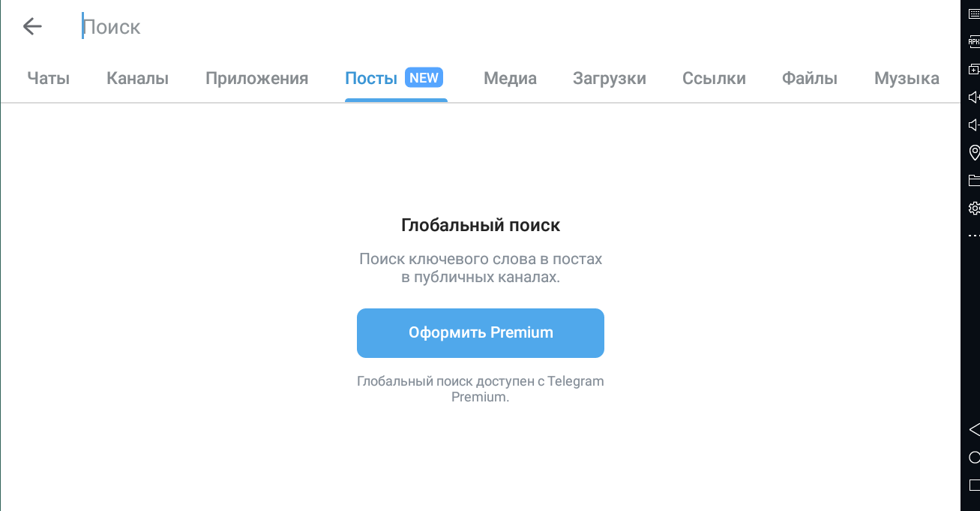Click the Оформить Premium button

point(481,332)
